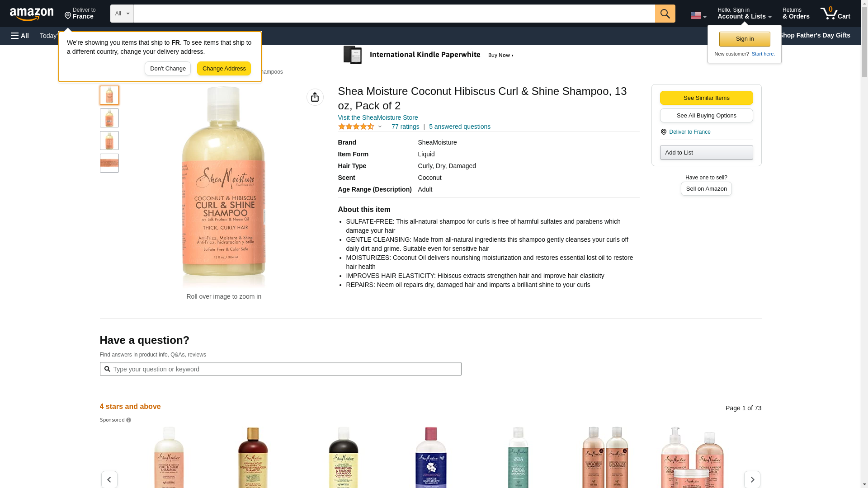This screenshot has width=868, height=488.
Task: Open the All hamburger menu
Action: click(x=20, y=36)
